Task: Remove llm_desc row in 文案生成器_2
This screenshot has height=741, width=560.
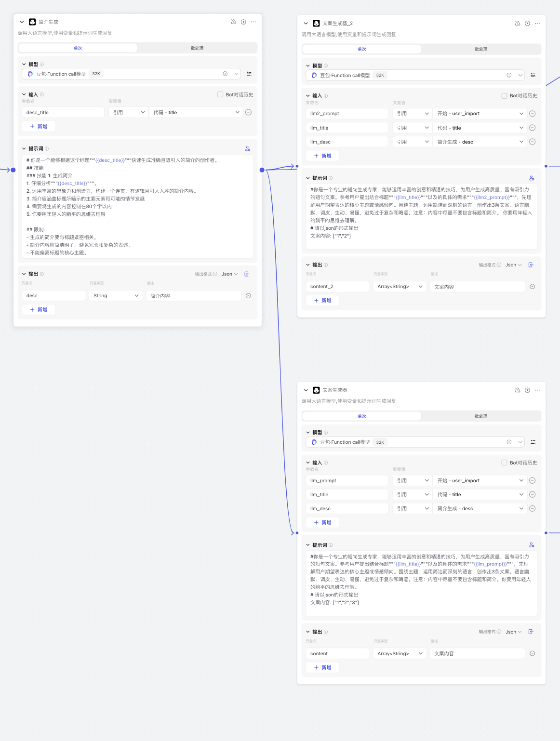Action: tap(532, 142)
